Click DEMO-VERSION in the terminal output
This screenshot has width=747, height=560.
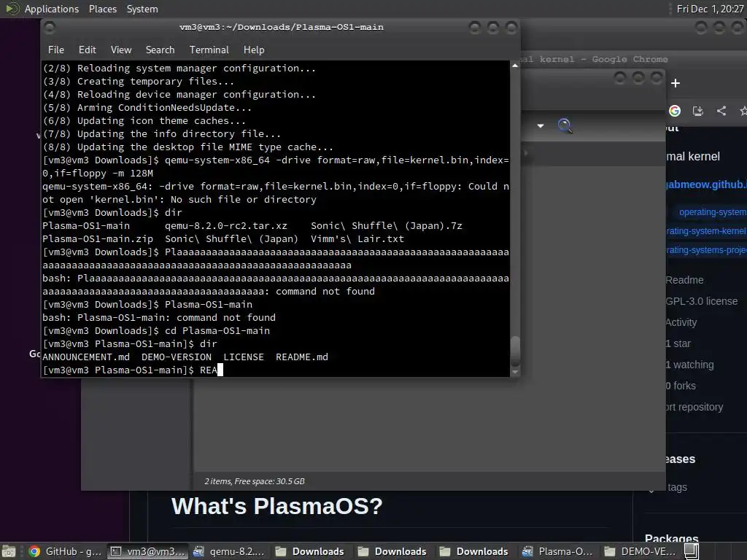tap(177, 357)
